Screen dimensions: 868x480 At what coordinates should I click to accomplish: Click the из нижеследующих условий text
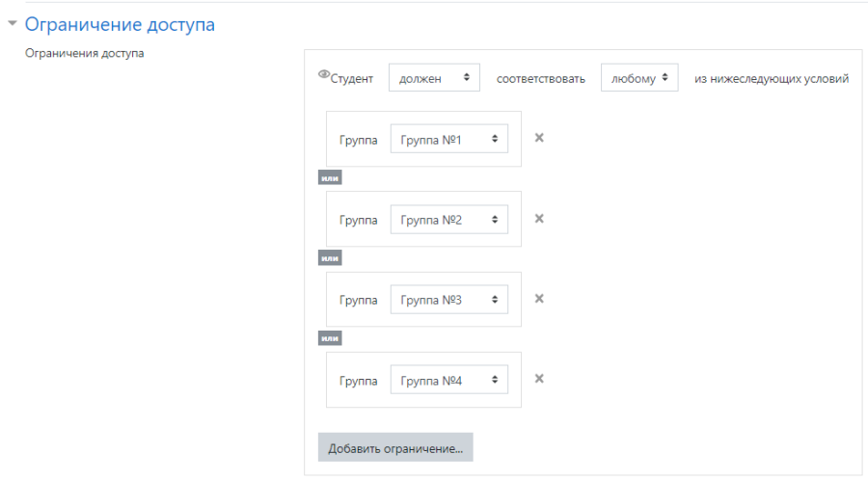[772, 78]
